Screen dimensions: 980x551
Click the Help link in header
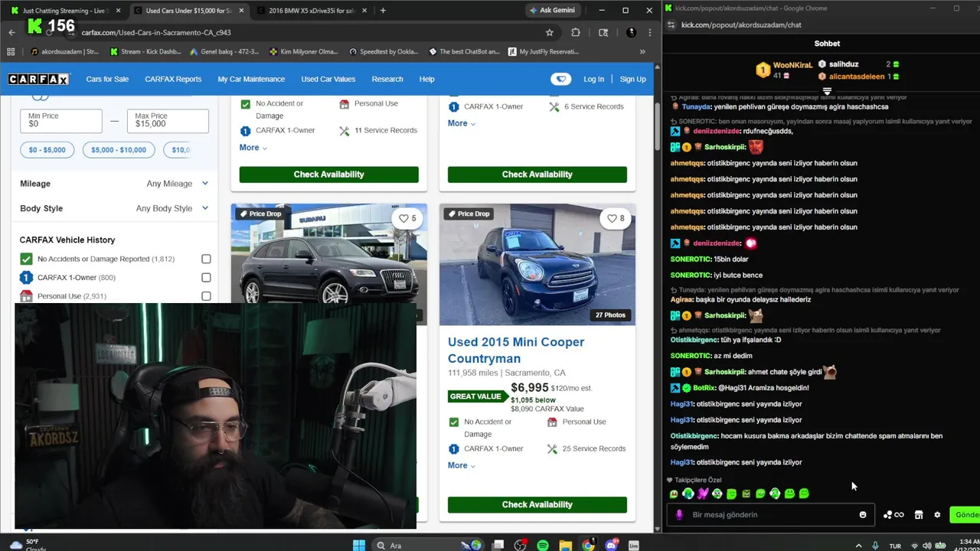point(426,79)
